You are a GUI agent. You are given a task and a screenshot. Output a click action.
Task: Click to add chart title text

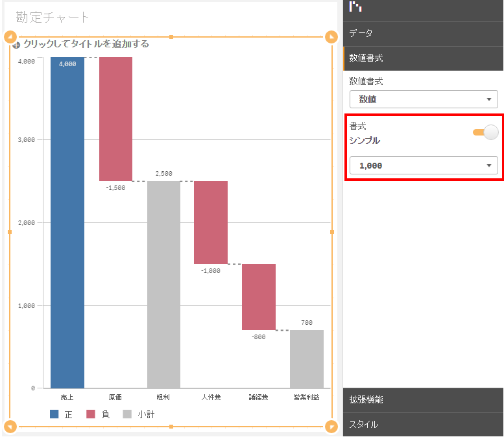click(86, 44)
